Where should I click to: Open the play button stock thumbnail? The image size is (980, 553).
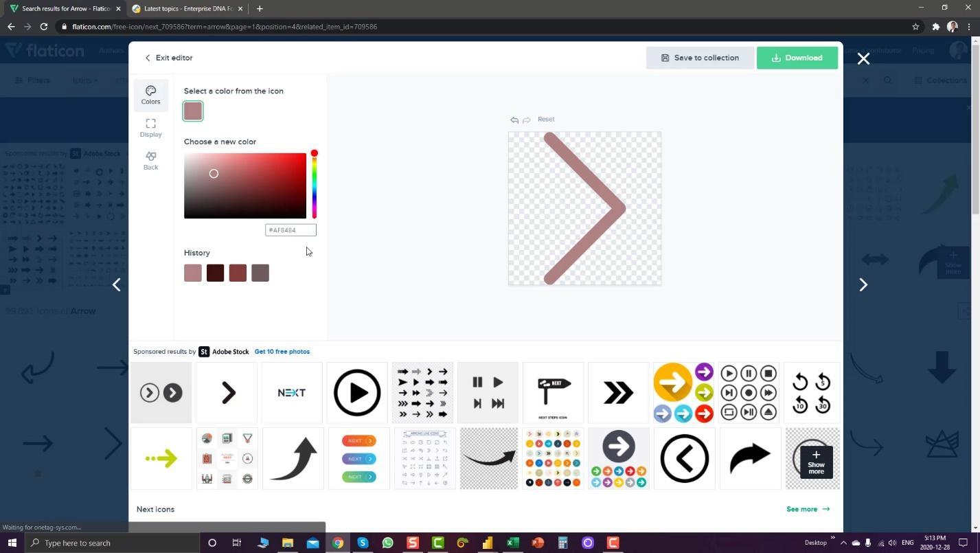point(357,393)
